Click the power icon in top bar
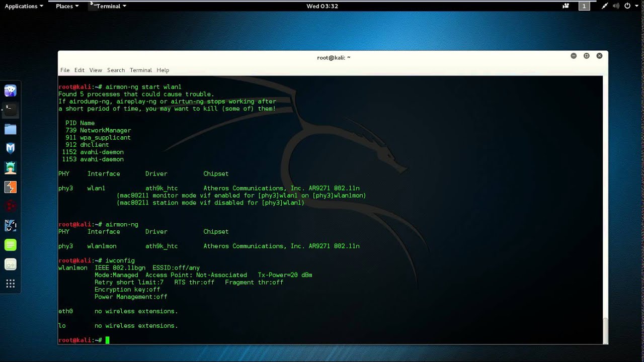Screen dimensions: 644x362 point(627,6)
